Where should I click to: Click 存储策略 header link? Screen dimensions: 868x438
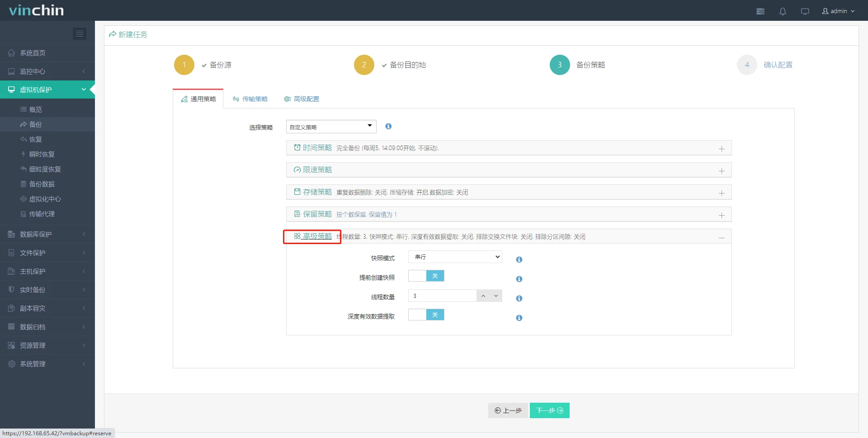(x=313, y=192)
